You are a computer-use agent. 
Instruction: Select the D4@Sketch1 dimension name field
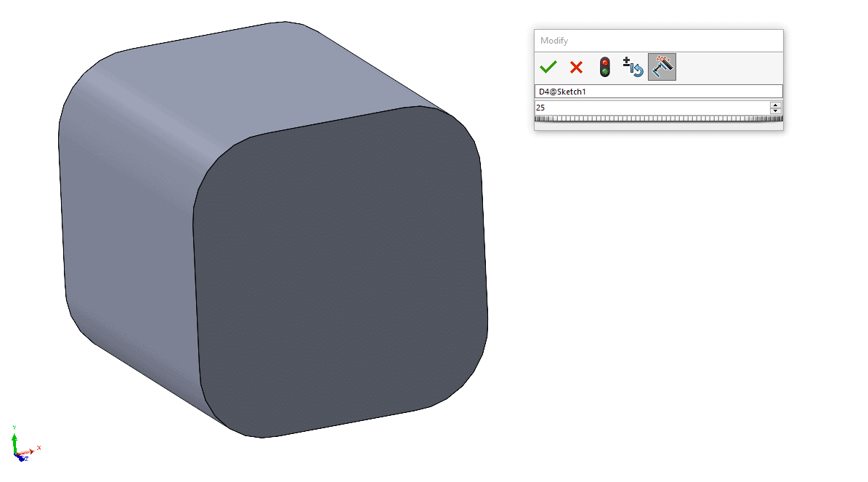(x=654, y=90)
